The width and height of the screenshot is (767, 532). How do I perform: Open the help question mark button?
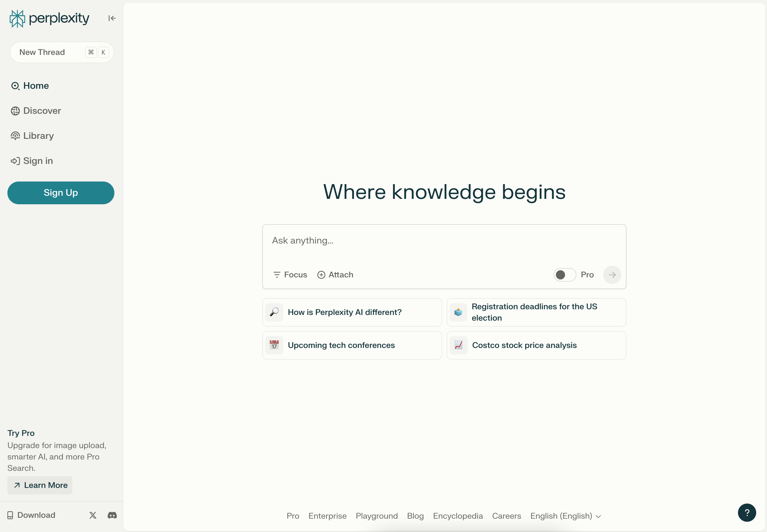pyautogui.click(x=747, y=513)
